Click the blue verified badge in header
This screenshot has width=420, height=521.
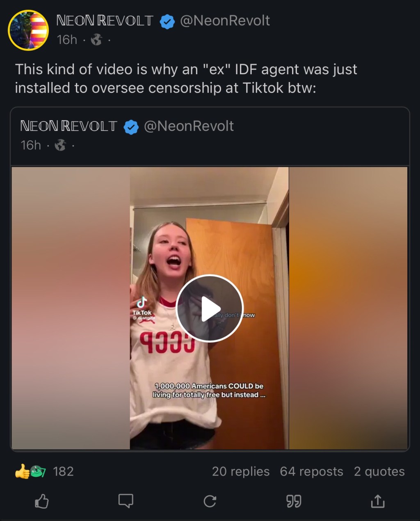167,21
